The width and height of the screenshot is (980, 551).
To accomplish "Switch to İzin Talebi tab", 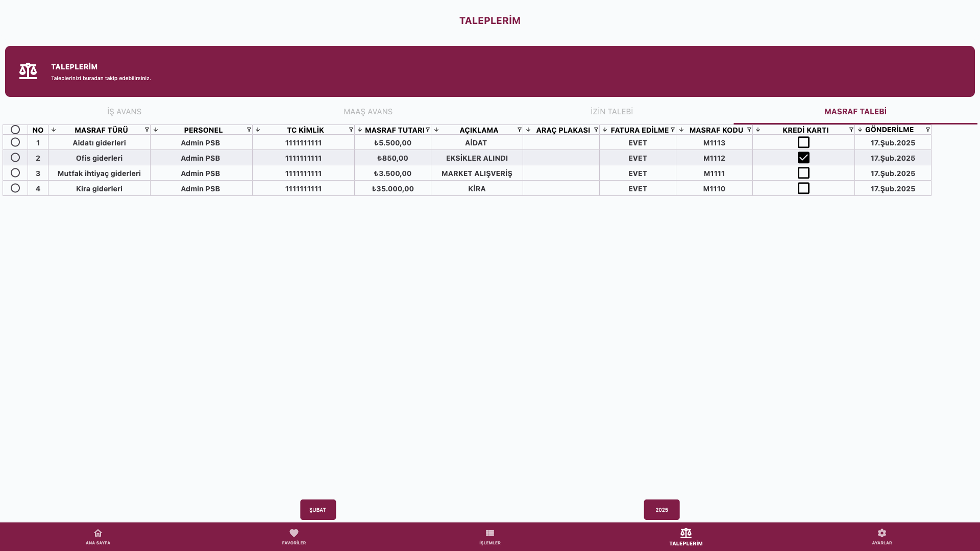I will point(611,111).
